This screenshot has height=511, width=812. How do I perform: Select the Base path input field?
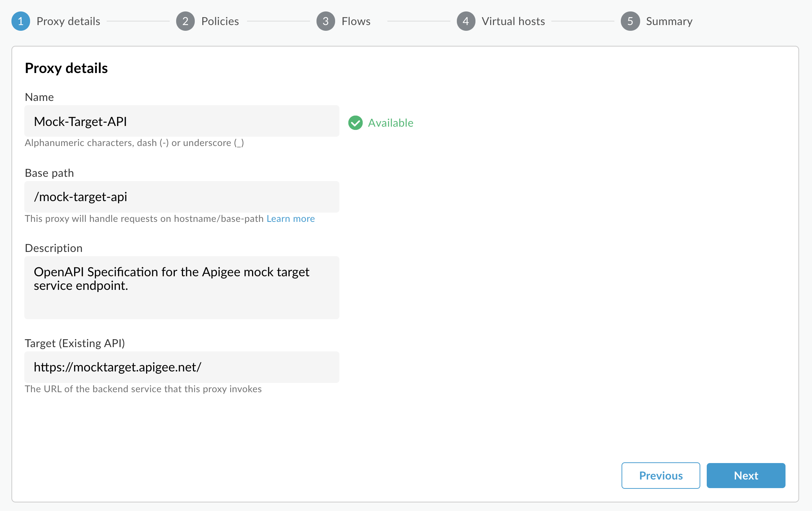(182, 196)
